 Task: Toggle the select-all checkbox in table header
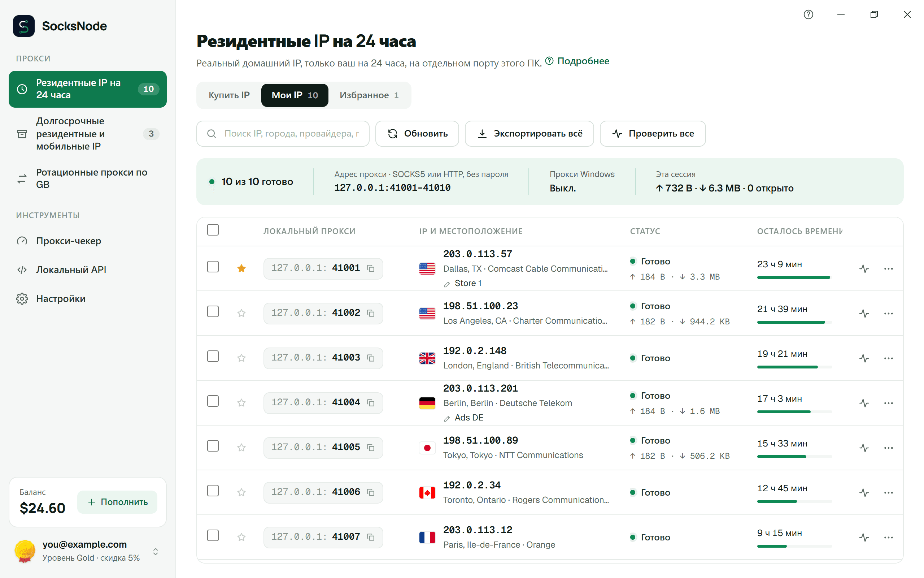click(x=213, y=230)
